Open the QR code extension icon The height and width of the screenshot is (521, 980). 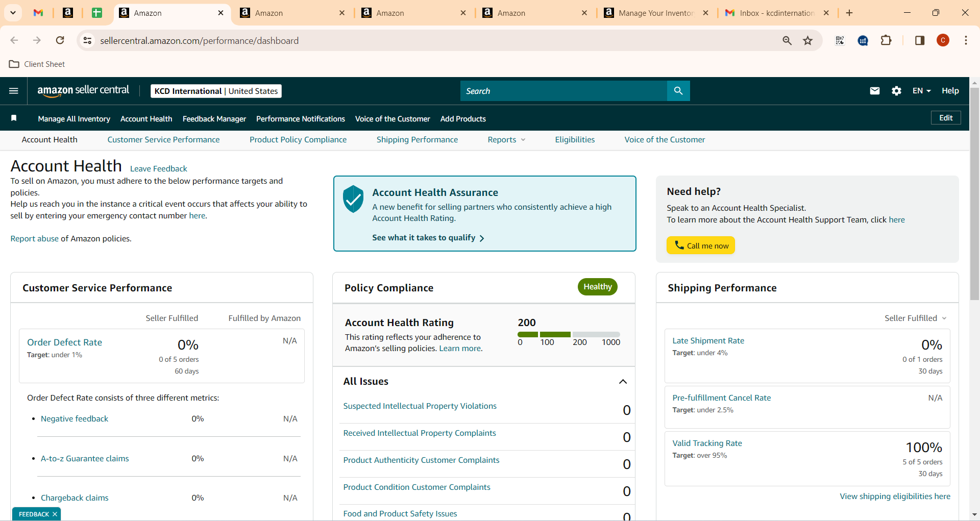click(x=840, y=40)
